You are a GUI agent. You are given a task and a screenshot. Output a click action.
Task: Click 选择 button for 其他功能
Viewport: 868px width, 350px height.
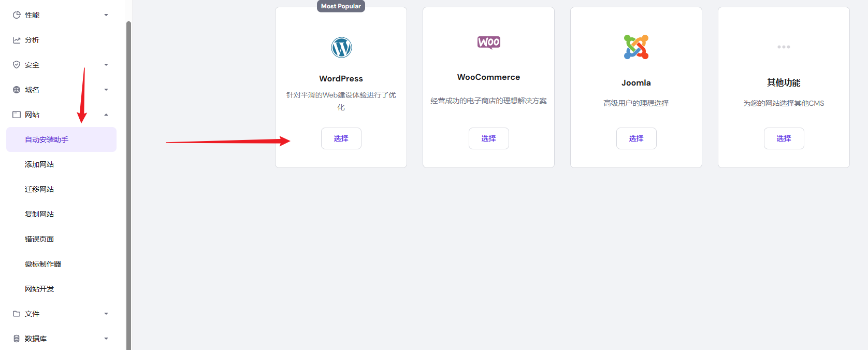tap(784, 138)
